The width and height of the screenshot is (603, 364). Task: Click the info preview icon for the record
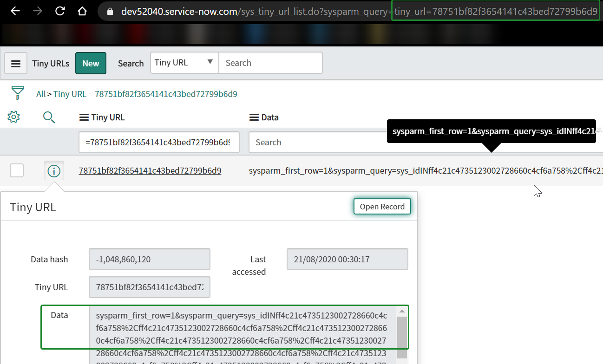point(54,171)
